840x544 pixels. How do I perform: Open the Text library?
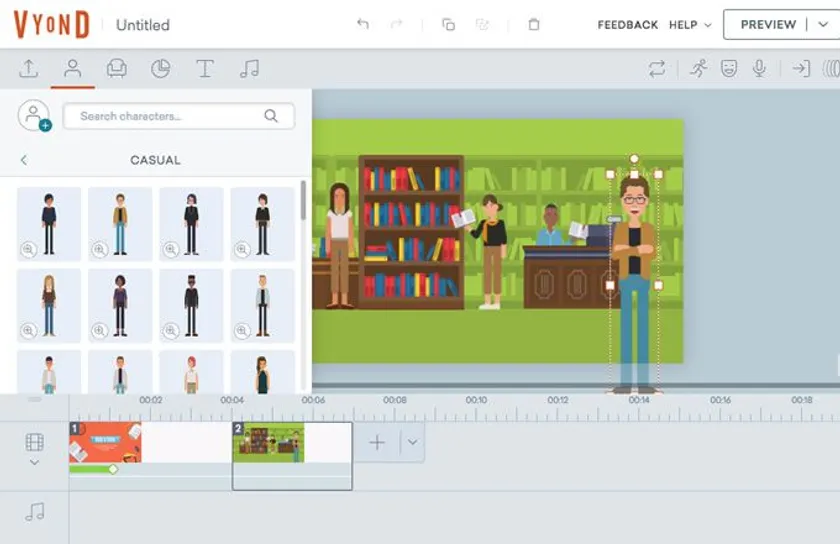(205, 68)
